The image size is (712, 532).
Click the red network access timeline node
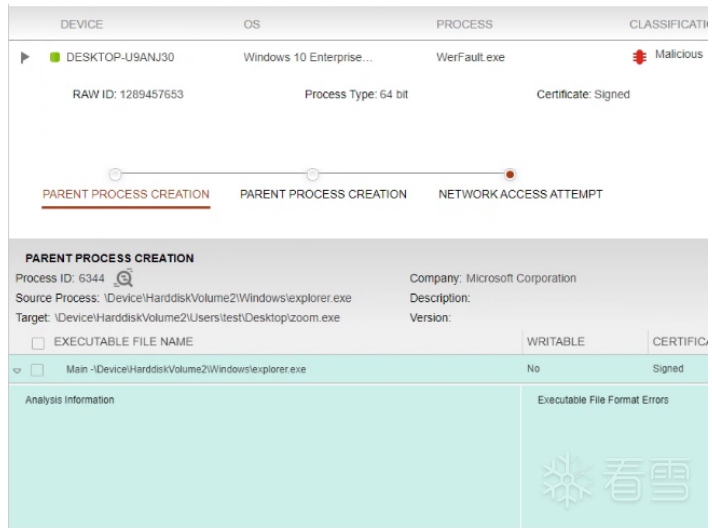510,174
